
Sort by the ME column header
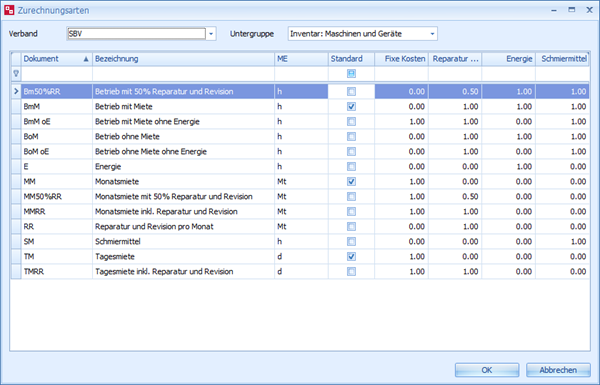tap(301, 59)
